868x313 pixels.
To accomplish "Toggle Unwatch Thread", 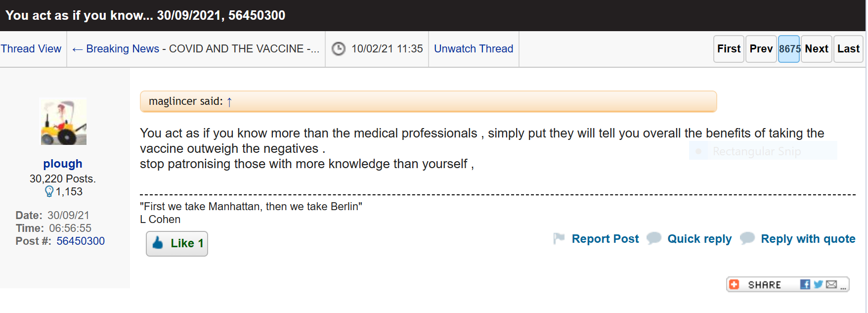I will pos(474,49).
